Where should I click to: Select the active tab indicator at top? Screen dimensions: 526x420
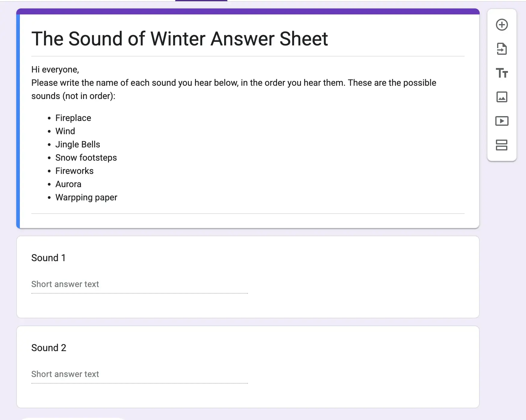(x=201, y=1)
